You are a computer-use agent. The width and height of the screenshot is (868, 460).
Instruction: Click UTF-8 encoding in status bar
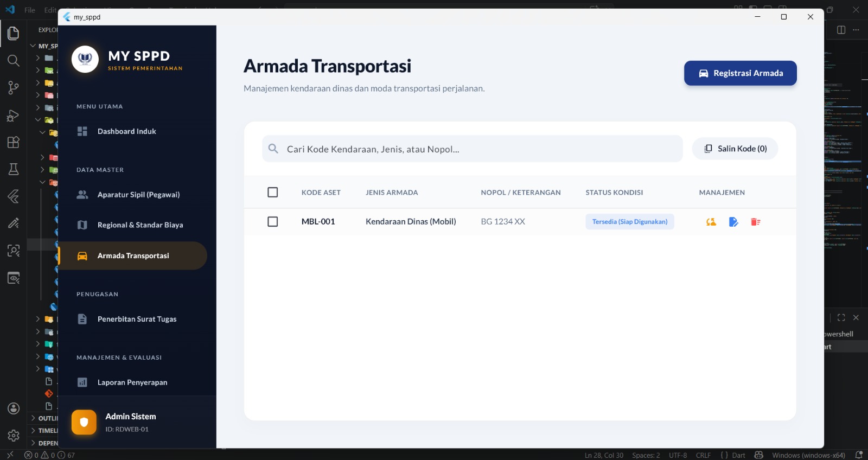(678, 455)
